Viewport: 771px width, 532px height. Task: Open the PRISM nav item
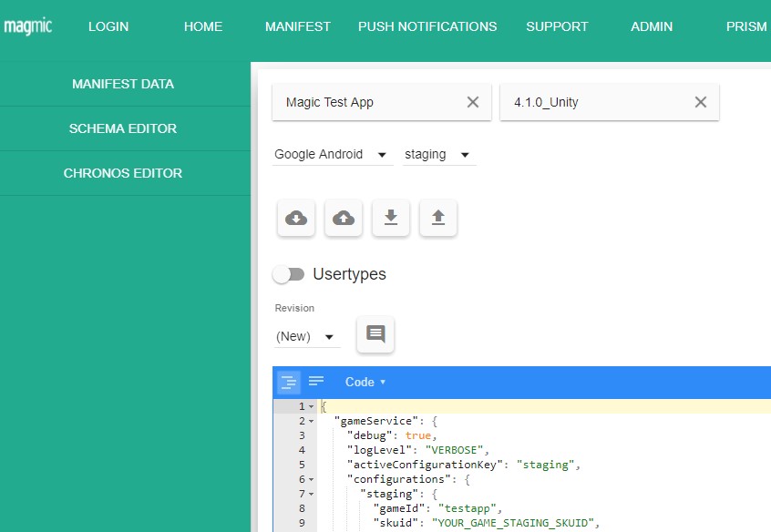click(x=746, y=26)
